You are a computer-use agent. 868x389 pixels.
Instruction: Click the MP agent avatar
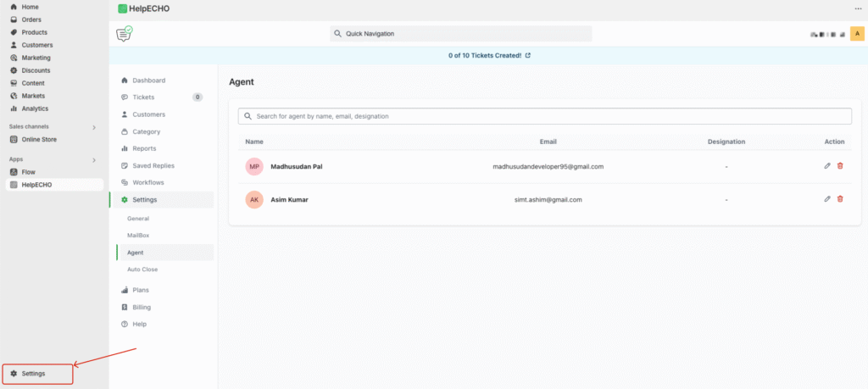(x=254, y=166)
